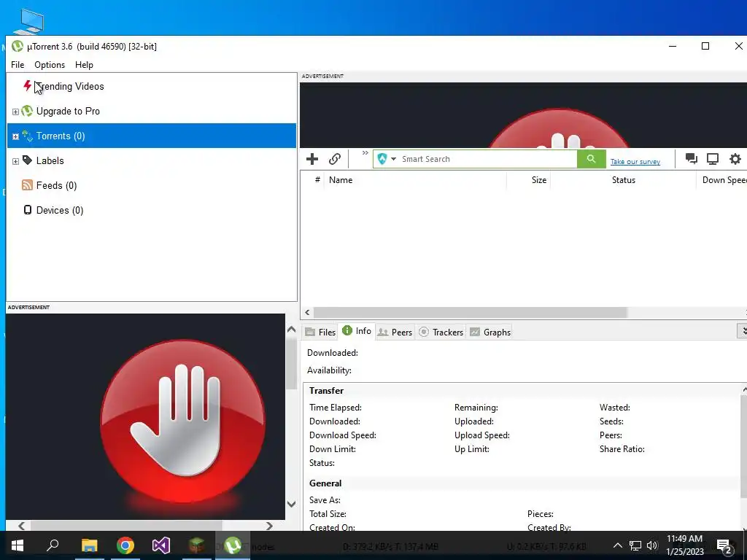
Task: Click the torrent list scroll-left arrow
Action: (x=307, y=312)
